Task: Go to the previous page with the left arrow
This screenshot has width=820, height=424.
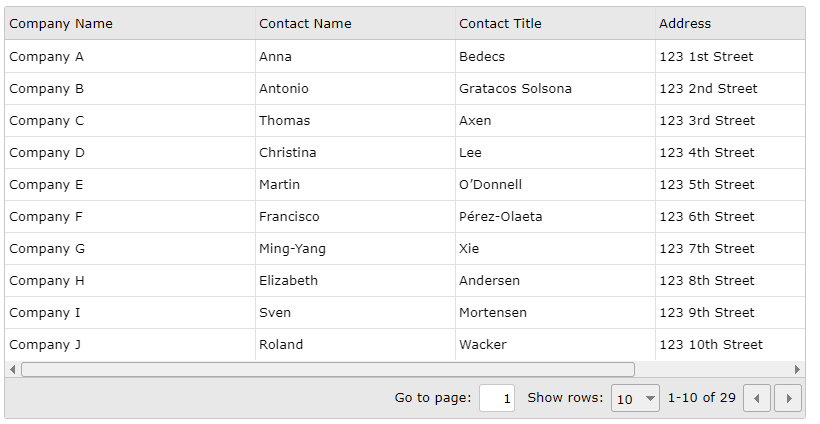Action: pos(757,398)
